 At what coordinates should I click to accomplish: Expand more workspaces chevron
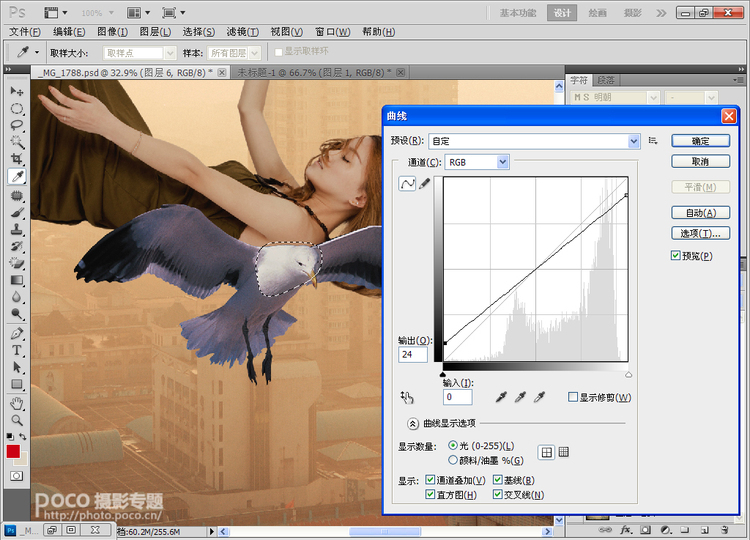click(661, 13)
